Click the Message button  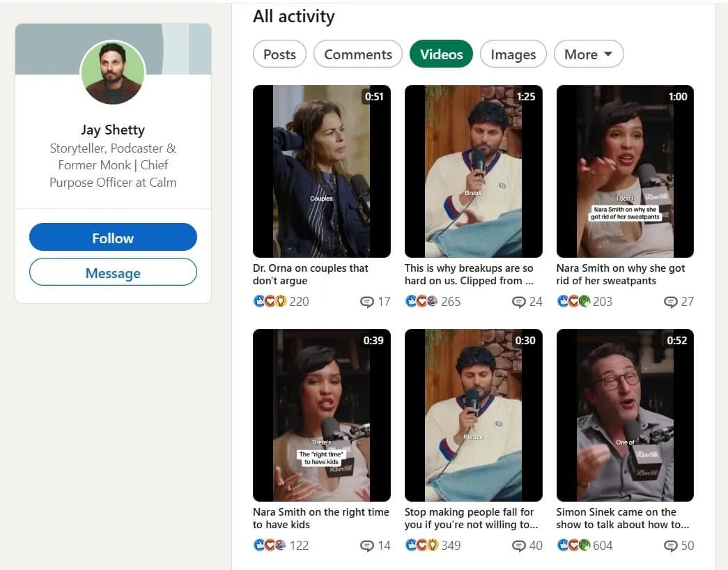(113, 272)
